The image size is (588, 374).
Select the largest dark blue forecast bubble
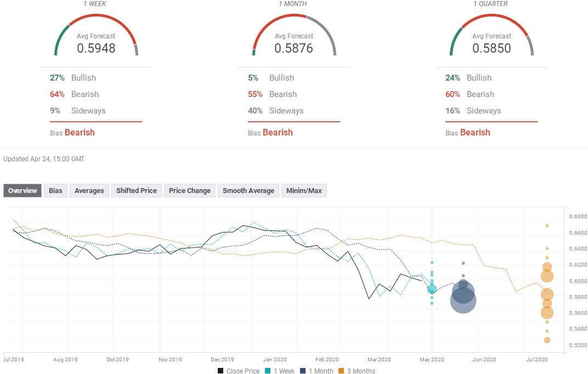point(463,300)
